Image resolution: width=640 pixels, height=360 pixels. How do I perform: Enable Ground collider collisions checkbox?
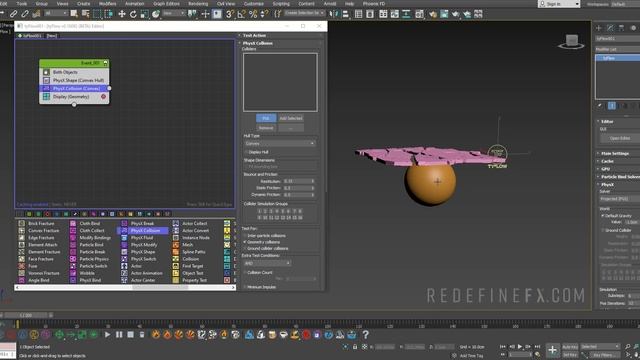[245, 248]
